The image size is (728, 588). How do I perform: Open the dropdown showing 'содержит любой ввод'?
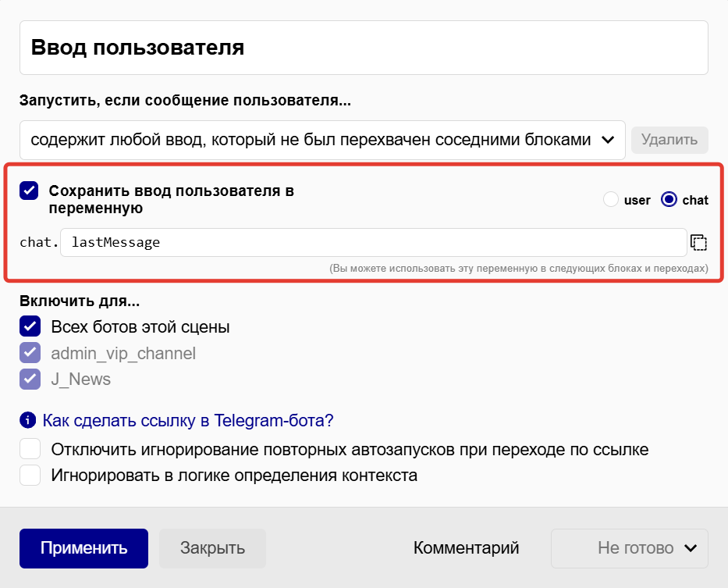[x=312, y=140]
